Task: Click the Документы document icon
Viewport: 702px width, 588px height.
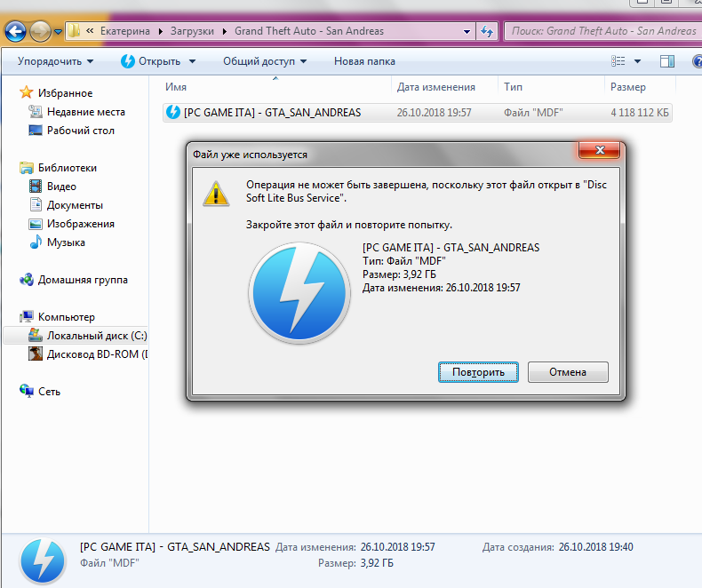Action: [x=36, y=204]
